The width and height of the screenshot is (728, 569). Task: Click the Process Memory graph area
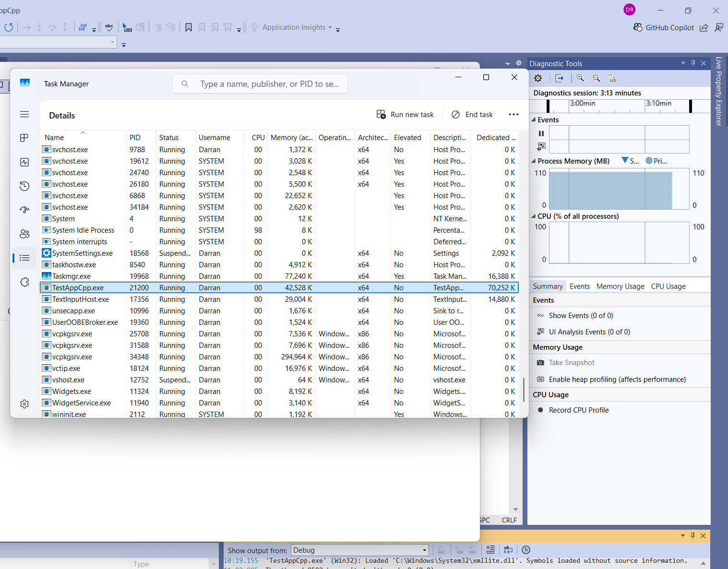pyautogui.click(x=619, y=189)
